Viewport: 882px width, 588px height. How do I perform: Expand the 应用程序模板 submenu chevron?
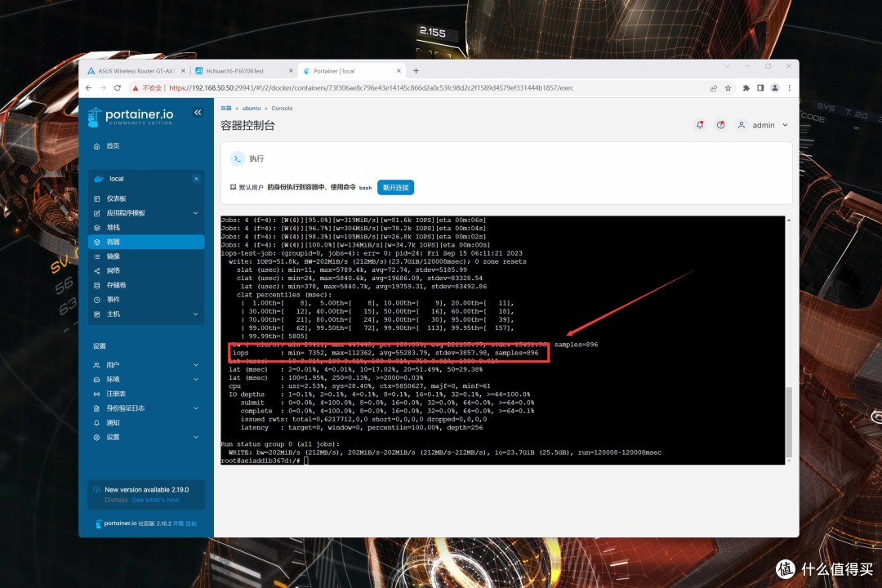point(196,213)
